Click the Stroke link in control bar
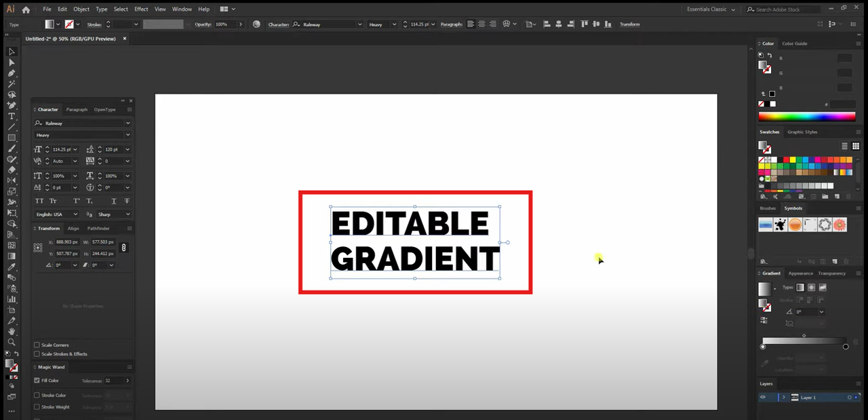 click(x=94, y=24)
